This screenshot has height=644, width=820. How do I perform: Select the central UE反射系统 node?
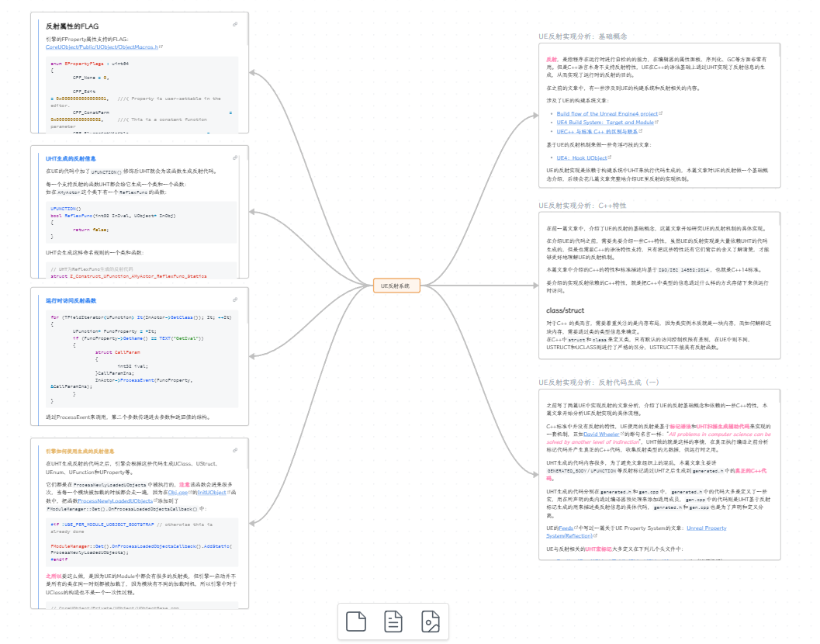[396, 285]
